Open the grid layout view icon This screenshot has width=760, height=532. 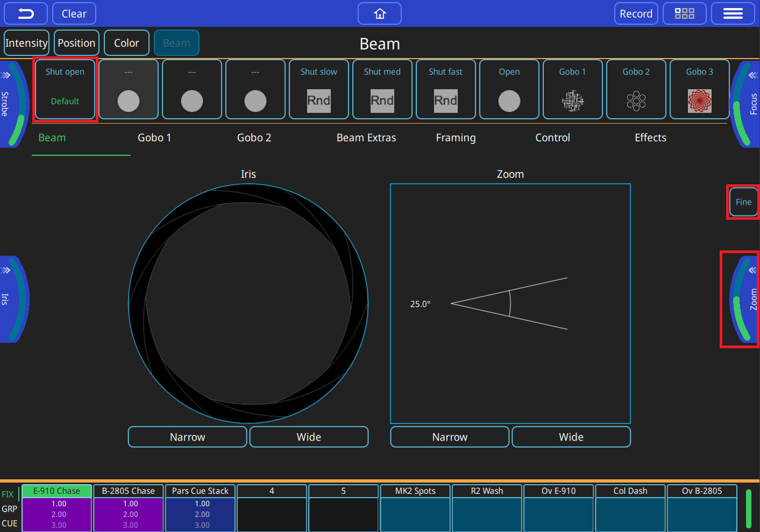pyautogui.click(x=684, y=13)
